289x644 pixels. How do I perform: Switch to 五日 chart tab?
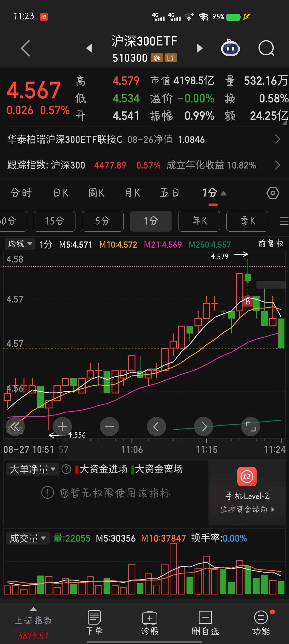(x=169, y=193)
